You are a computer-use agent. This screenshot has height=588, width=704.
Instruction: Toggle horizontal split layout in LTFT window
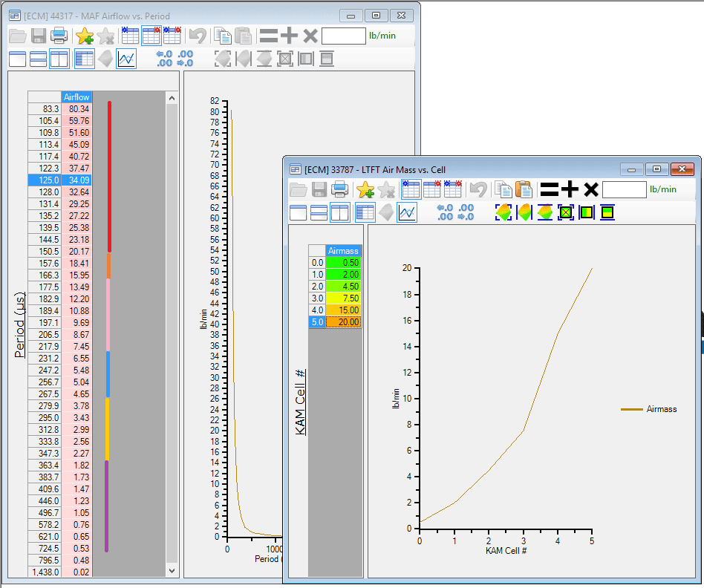319,212
